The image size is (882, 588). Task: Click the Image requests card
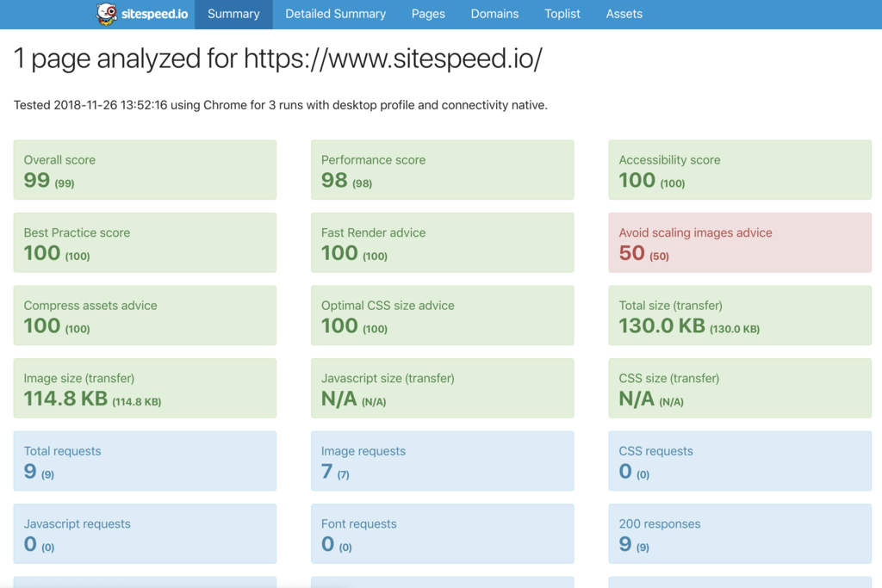[x=442, y=461]
